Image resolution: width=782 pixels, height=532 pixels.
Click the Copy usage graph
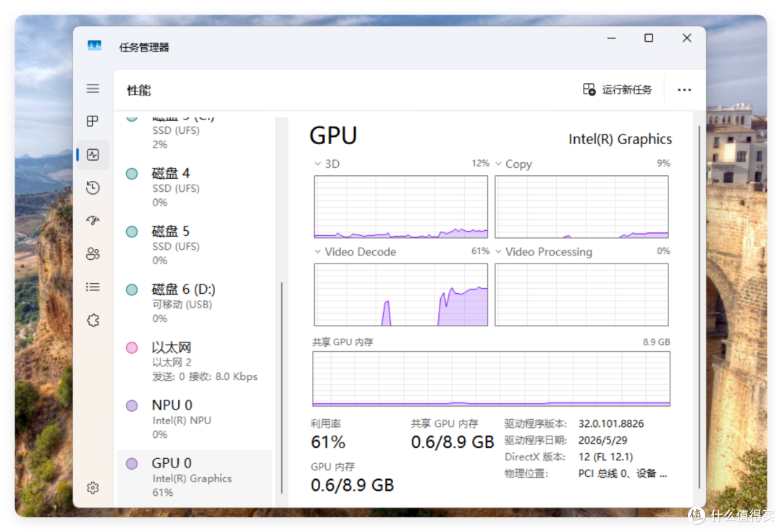coord(581,206)
